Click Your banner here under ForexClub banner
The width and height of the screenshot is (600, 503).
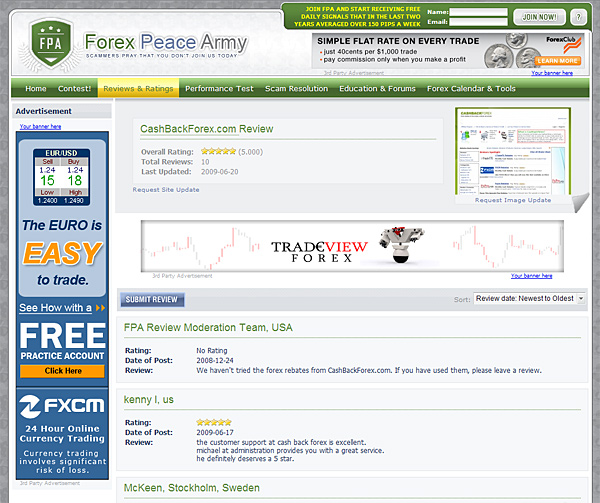[552, 73]
